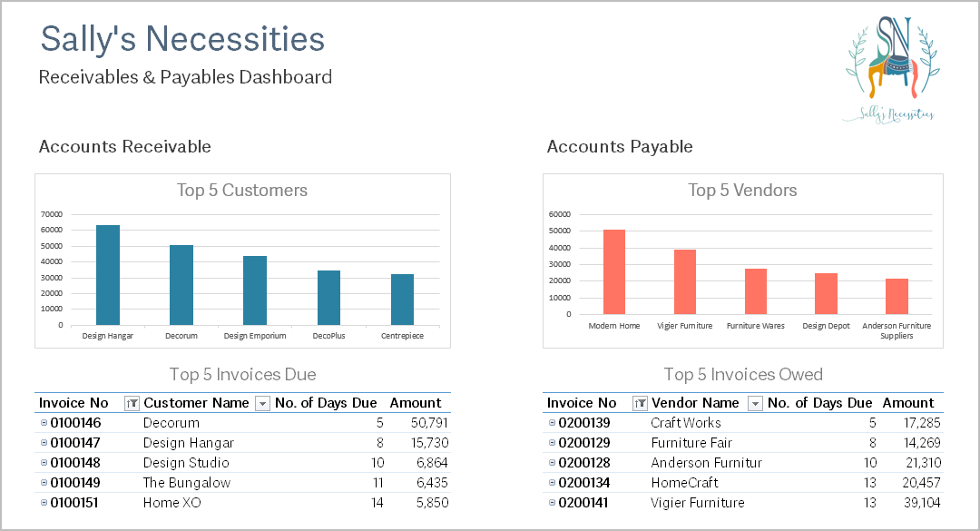Open the Invoice No filter in payables table
The height and width of the screenshot is (531, 980).
(x=640, y=403)
